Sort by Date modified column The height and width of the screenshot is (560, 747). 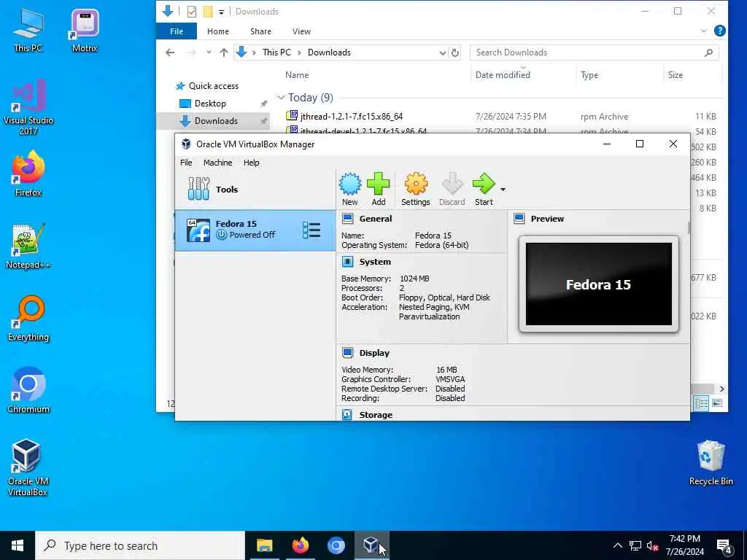503,75
